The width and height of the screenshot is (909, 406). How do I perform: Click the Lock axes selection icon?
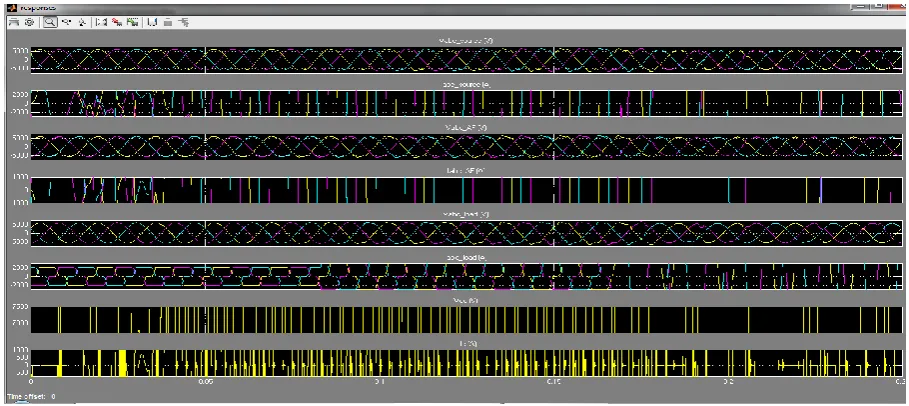[168, 22]
